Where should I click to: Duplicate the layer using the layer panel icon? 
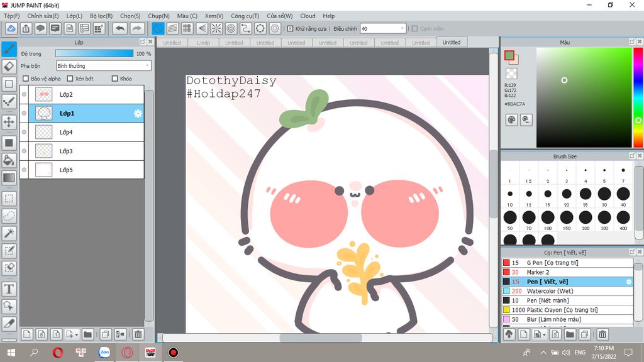(106, 334)
